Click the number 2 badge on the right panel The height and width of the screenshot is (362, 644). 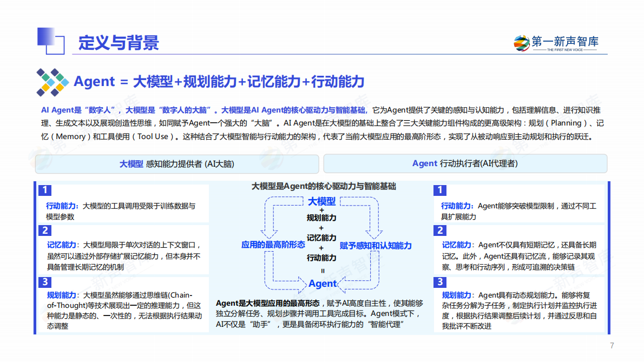pyautogui.click(x=439, y=231)
